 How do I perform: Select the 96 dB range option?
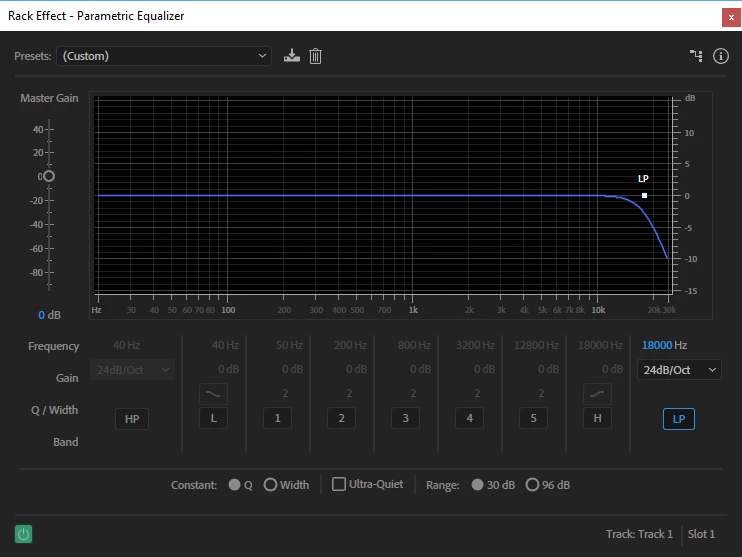(532, 485)
